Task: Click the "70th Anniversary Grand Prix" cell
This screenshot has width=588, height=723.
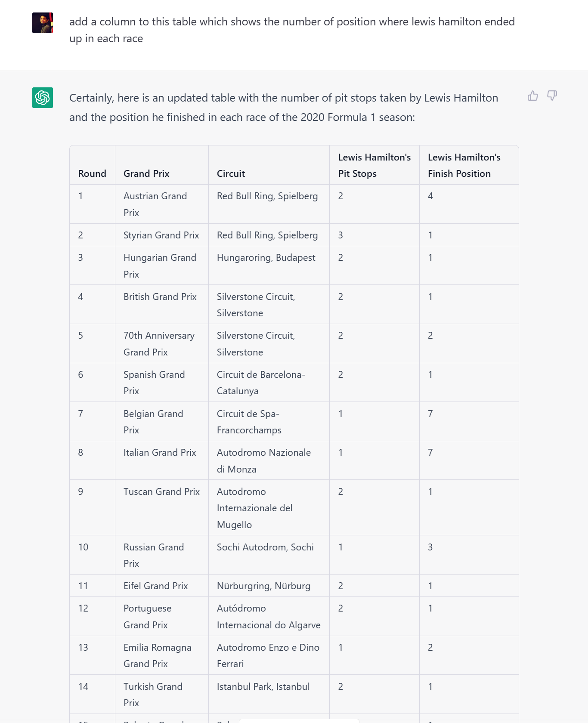Action: coord(159,343)
